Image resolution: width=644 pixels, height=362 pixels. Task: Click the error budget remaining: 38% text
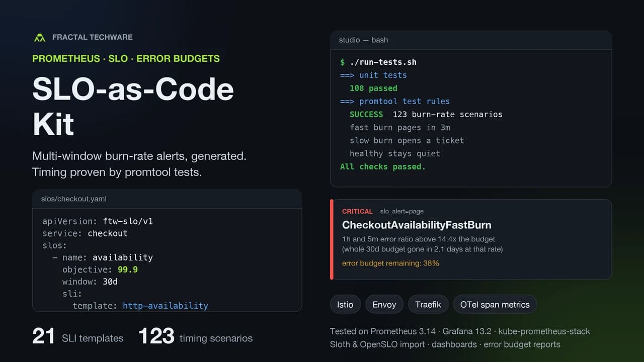[x=390, y=263]
